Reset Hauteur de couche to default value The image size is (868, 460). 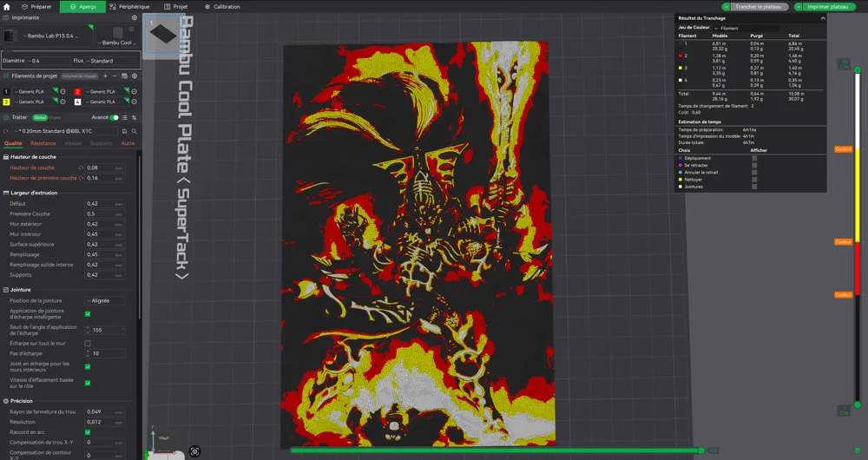coord(81,168)
